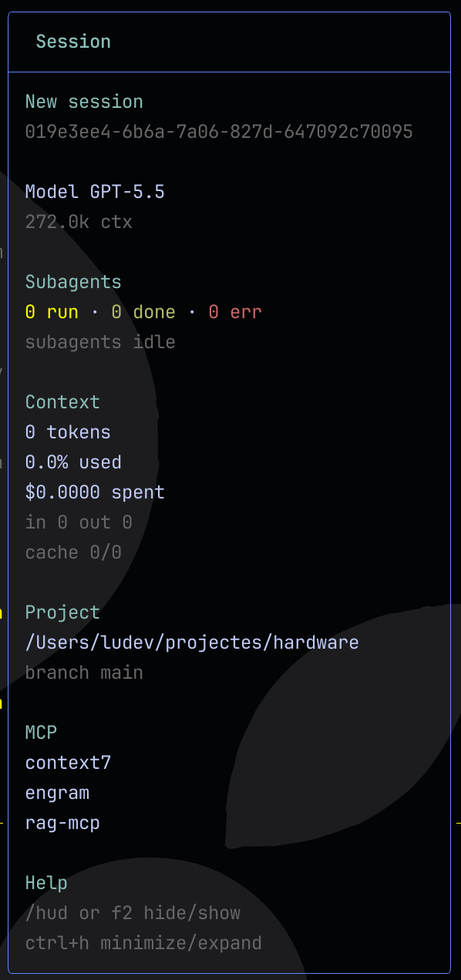Open the Model GPT-5.5 entry

(95, 192)
